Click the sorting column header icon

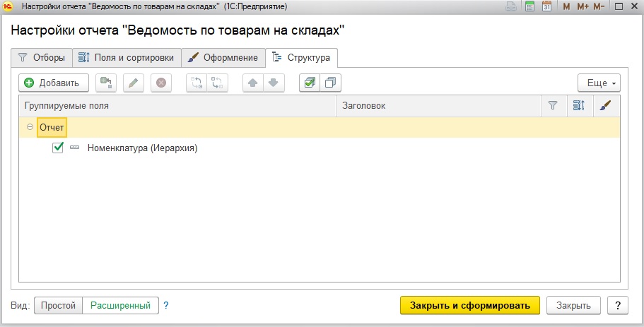click(579, 106)
